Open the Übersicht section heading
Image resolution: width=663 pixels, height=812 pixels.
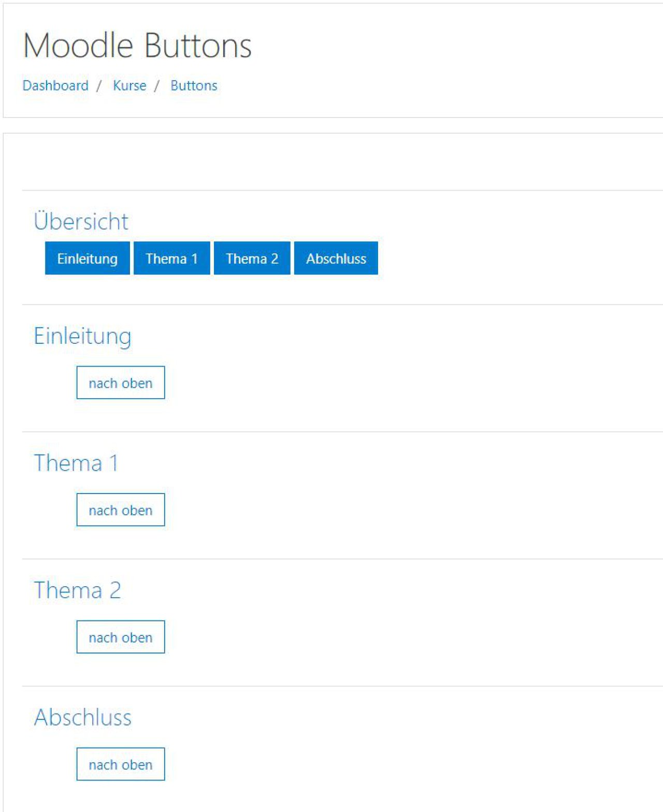click(x=81, y=222)
